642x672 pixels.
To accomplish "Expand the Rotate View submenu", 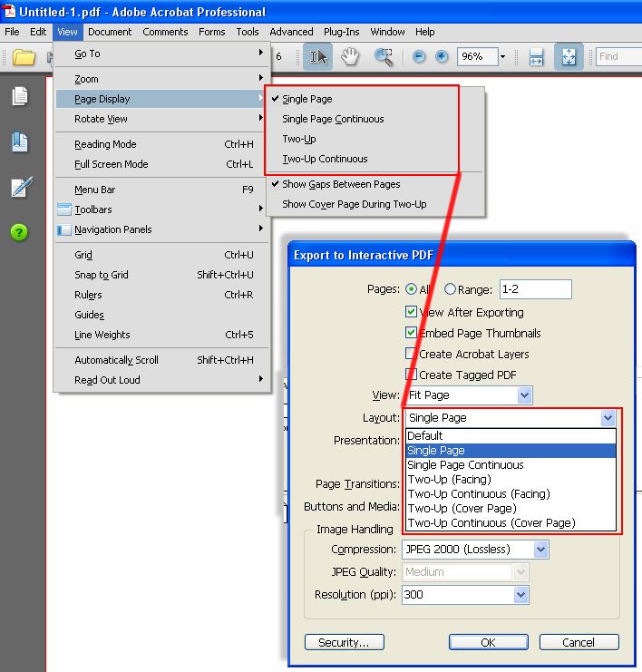I will click(x=162, y=119).
